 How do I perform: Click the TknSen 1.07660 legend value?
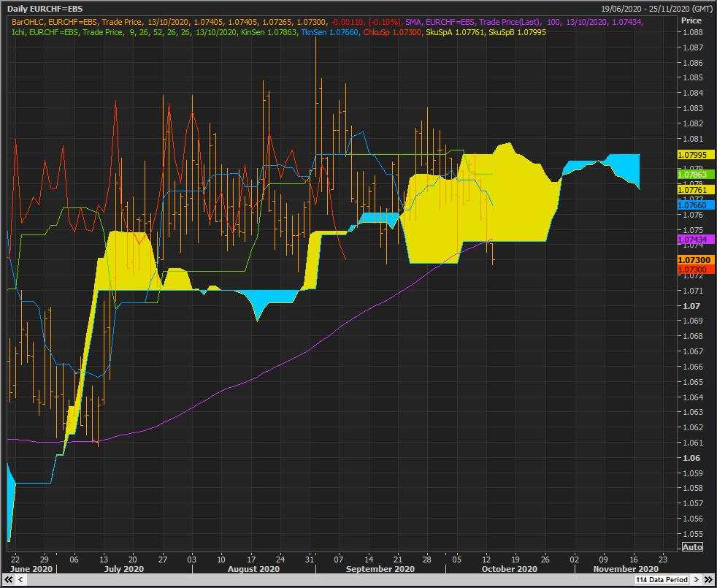[330, 32]
